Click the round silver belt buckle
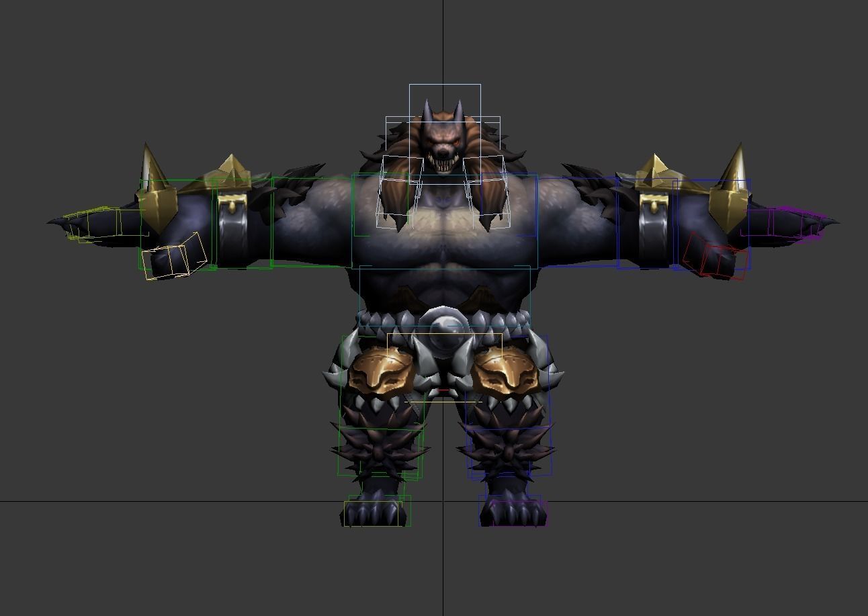Image resolution: width=868 pixels, height=616 pixels. click(444, 331)
